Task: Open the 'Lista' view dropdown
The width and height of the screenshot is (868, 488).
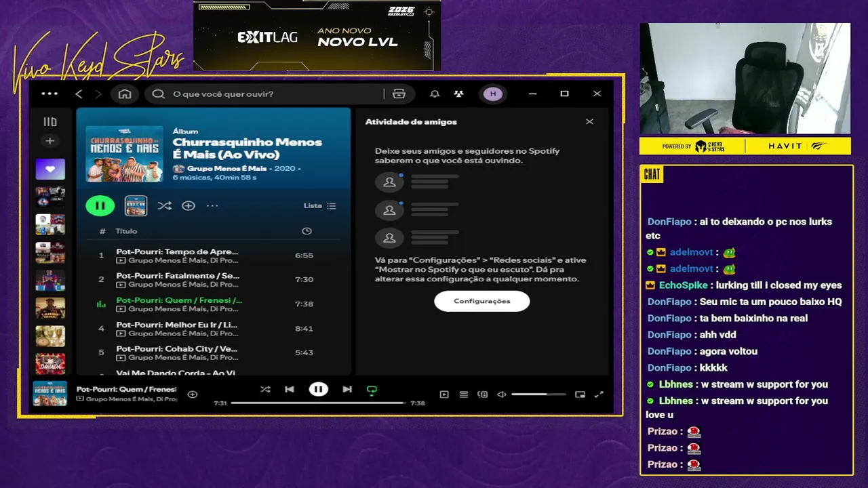Action: [320, 205]
